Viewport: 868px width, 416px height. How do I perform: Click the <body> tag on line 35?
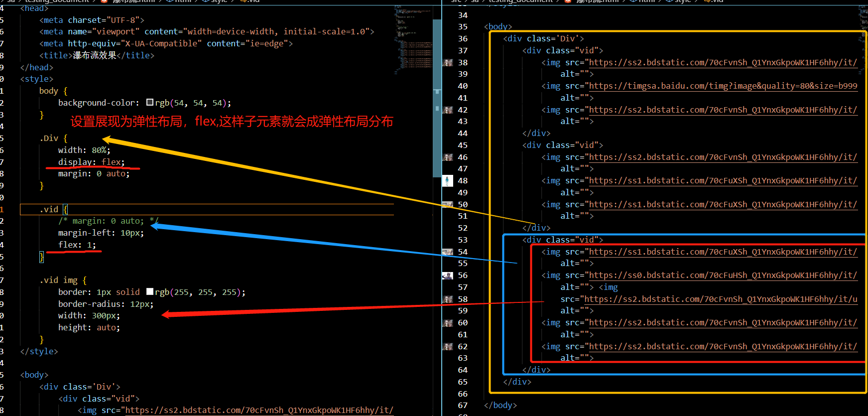[498, 26]
